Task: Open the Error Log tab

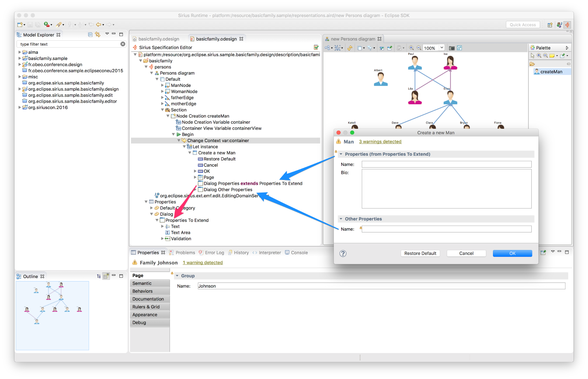Action: coord(211,253)
